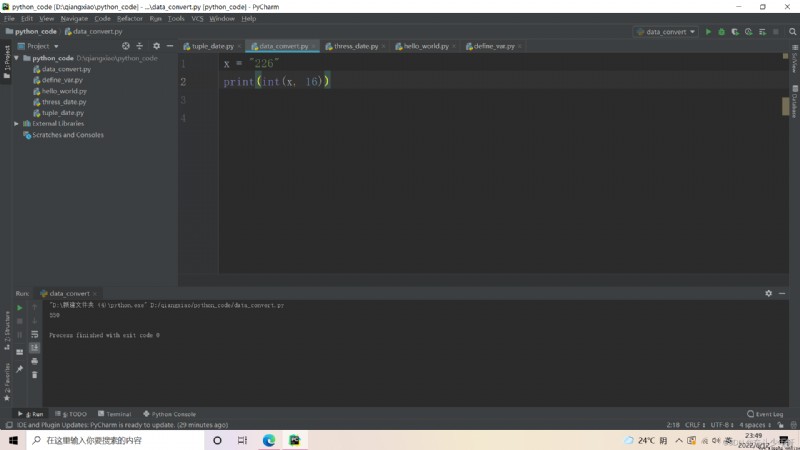The width and height of the screenshot is (800, 450).
Task: Change UTF-8 file encoding
Action: coord(722,425)
